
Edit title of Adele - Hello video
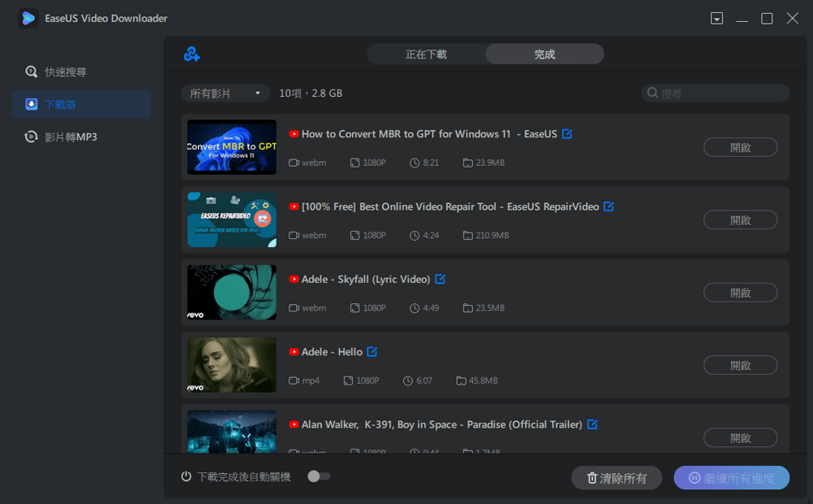point(372,351)
